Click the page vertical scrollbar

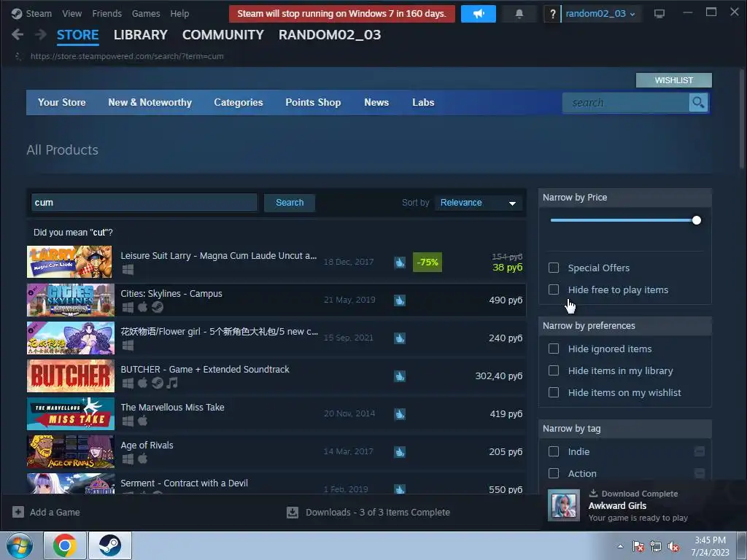tap(742, 119)
